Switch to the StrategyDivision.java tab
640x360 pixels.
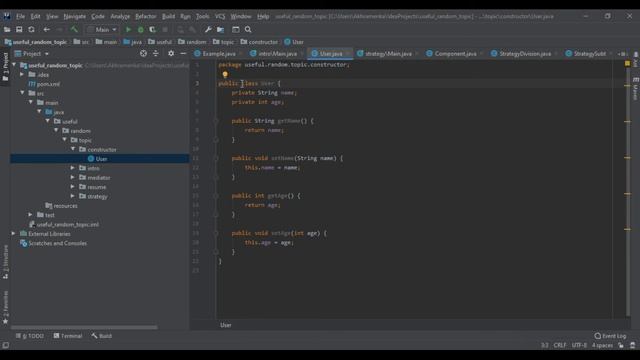tap(524, 53)
